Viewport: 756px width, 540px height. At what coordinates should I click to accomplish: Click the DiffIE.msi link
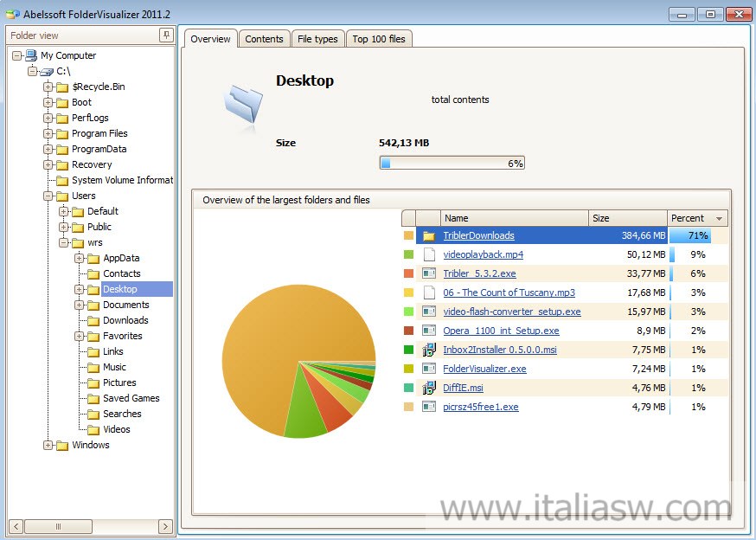(463, 388)
